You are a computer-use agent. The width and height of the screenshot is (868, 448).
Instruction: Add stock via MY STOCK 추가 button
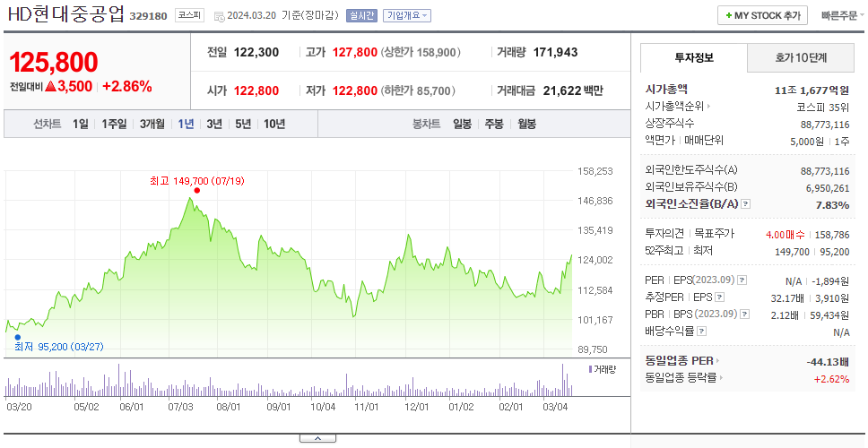[x=763, y=15]
